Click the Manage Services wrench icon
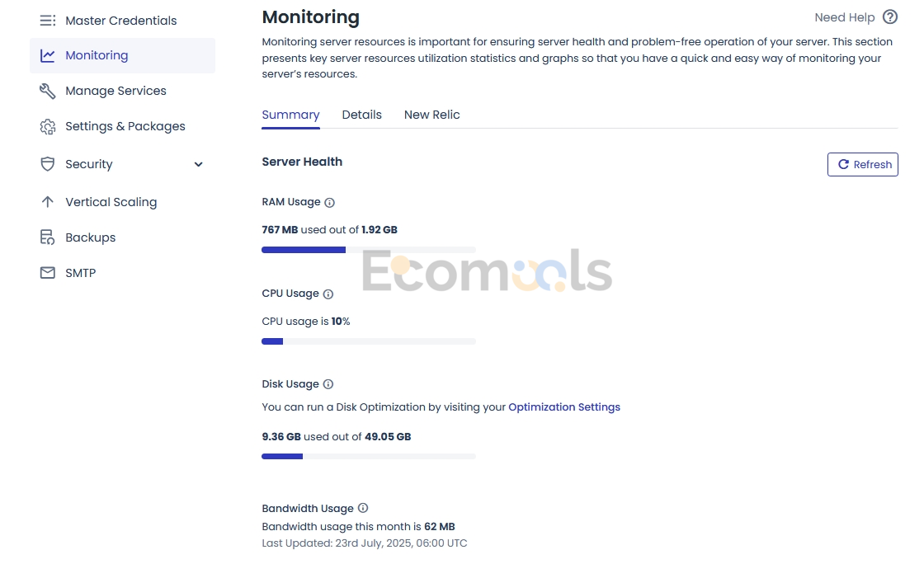Screen dimensions: 924x564 (x=48, y=91)
